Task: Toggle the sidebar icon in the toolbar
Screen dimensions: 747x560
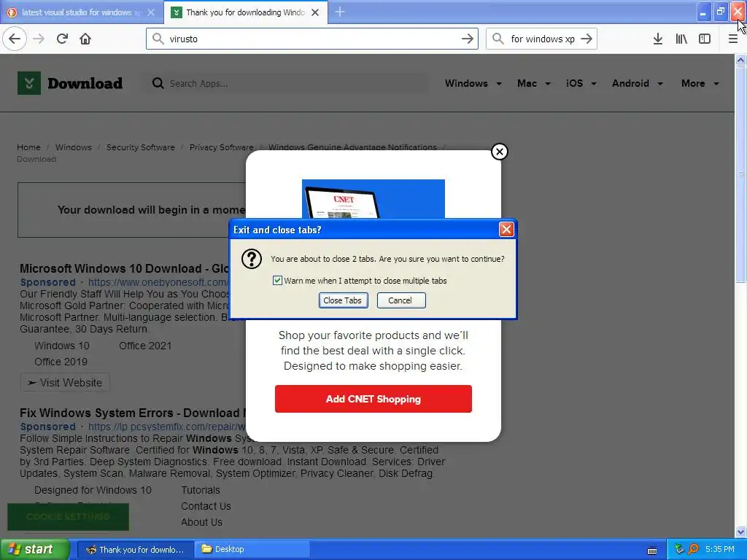Action: click(705, 39)
